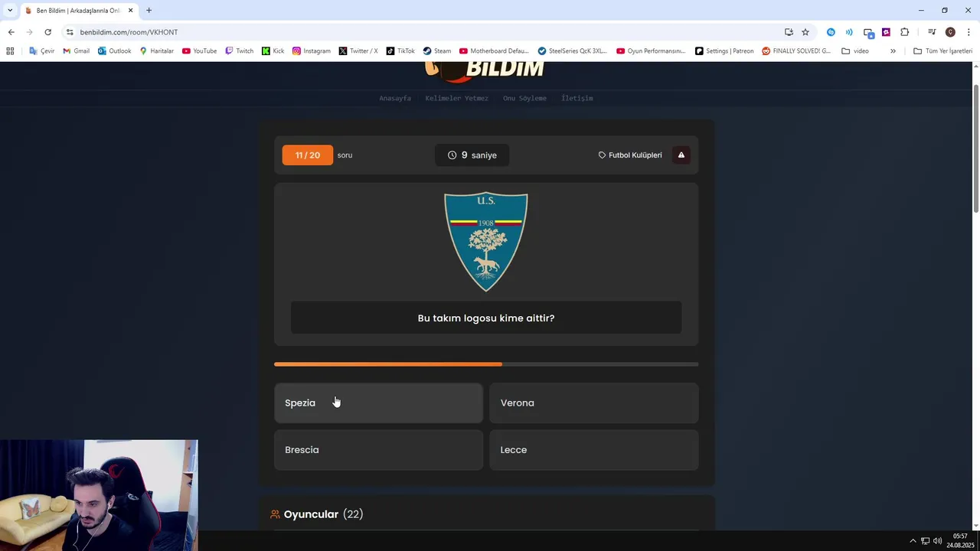Open the video bookmarks folder
The height and width of the screenshot is (551, 980).
coord(855,51)
